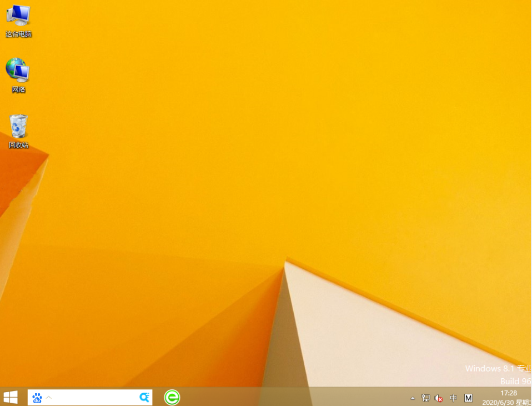
Task: Toggle the M input mode indicator
Action: tap(468, 398)
